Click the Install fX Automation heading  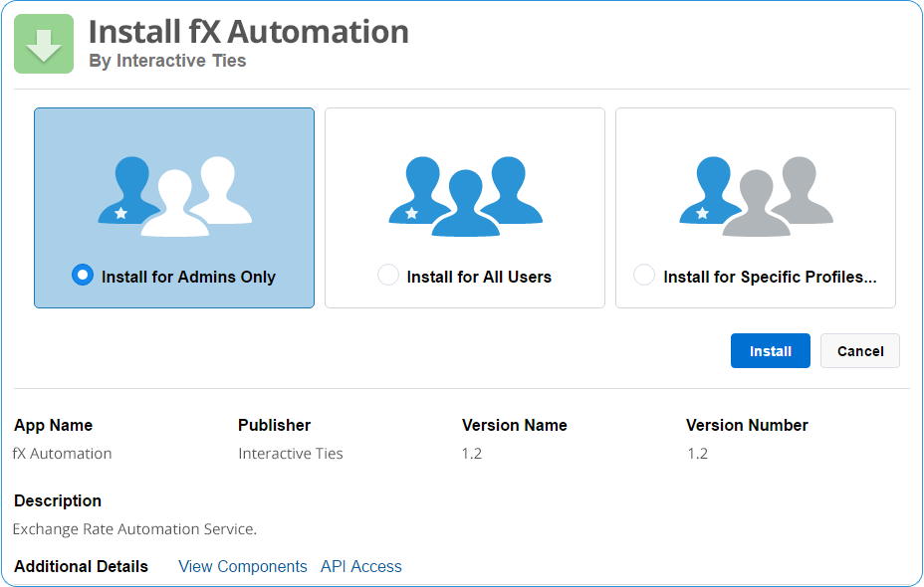tap(249, 32)
